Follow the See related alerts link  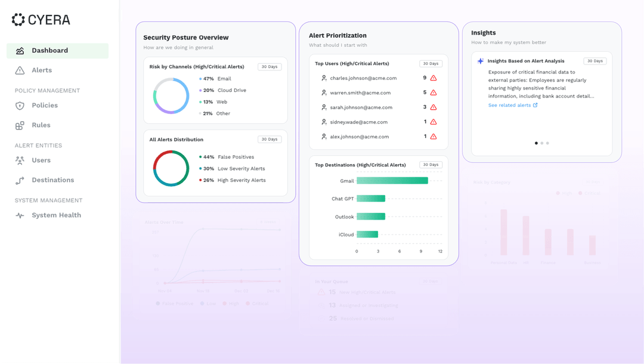coord(513,104)
